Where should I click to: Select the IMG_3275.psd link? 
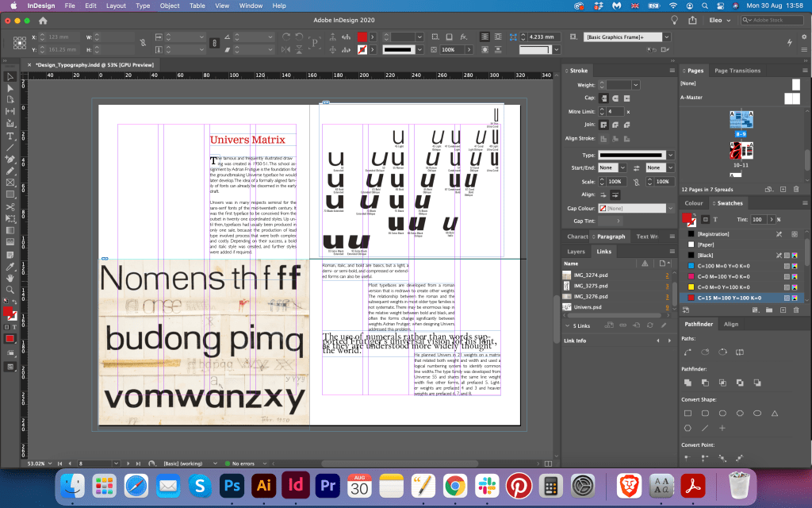click(x=589, y=285)
